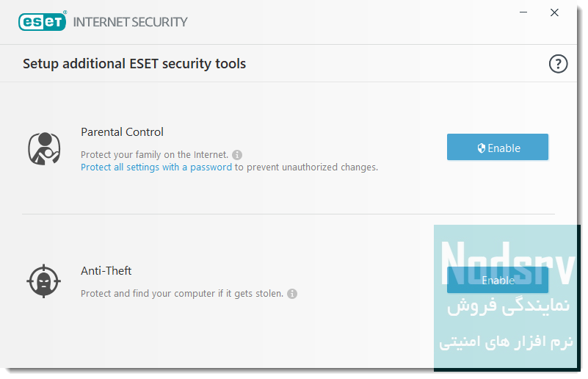Viewport: 588px width, 379px height.
Task: Click the Nodsrv watermark logo
Action: pyautogui.click(x=507, y=264)
